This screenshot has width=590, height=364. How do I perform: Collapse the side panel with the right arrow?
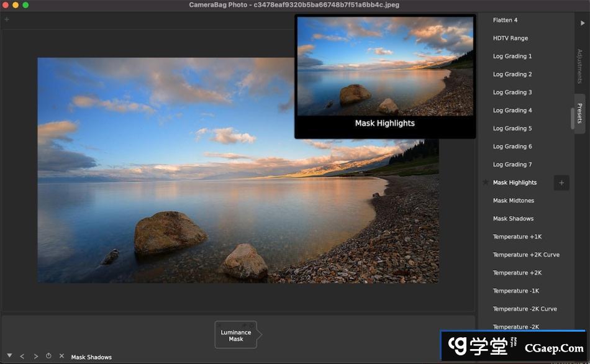(583, 23)
